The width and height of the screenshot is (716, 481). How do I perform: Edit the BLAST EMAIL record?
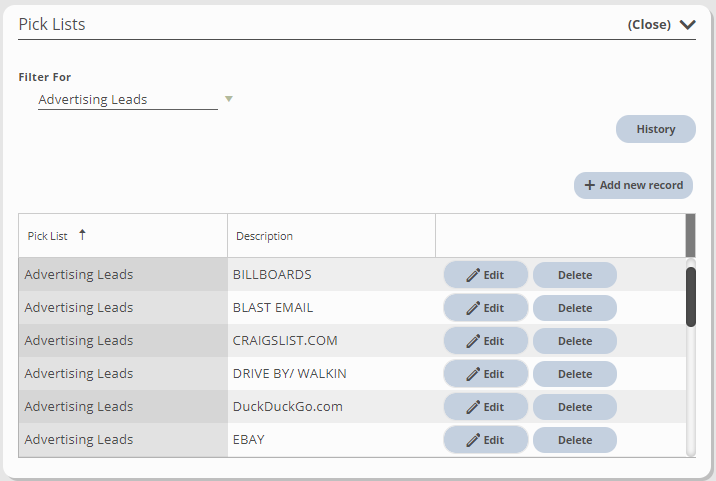coord(486,308)
